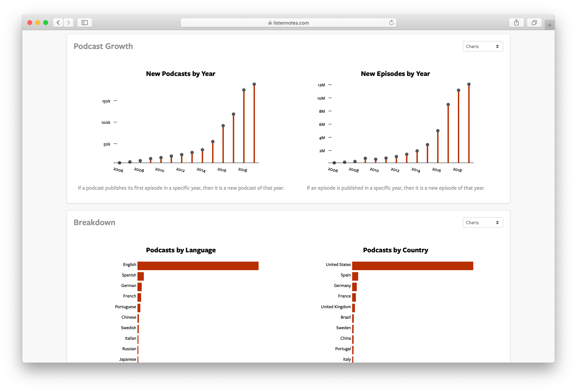
Task: Click the "Japanese" language label
Action: (128, 359)
